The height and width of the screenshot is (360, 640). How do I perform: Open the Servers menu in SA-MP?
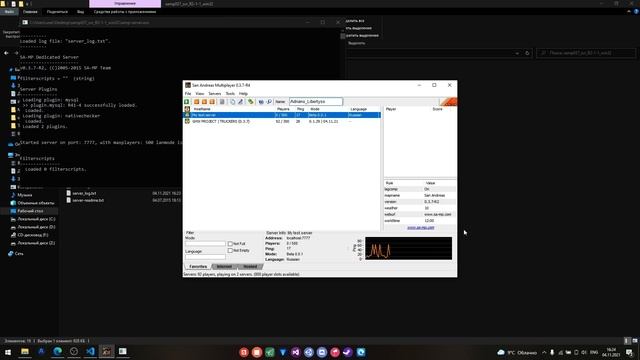click(215, 93)
